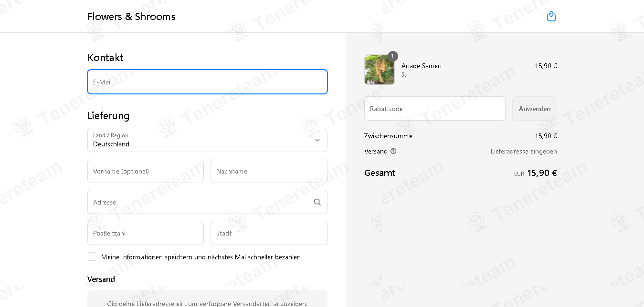The height and width of the screenshot is (307, 644).
Task: Click into the Adresse field
Action: [207, 202]
